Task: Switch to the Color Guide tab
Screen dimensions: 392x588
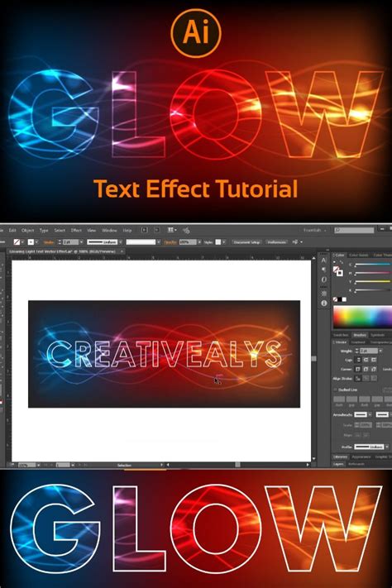Action: click(359, 255)
